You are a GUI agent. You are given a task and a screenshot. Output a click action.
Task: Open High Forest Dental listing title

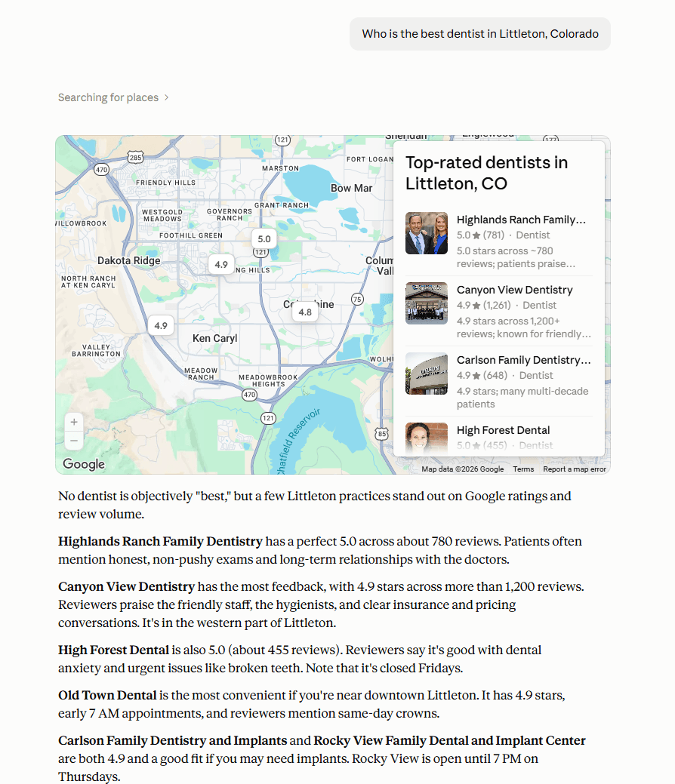coord(503,430)
